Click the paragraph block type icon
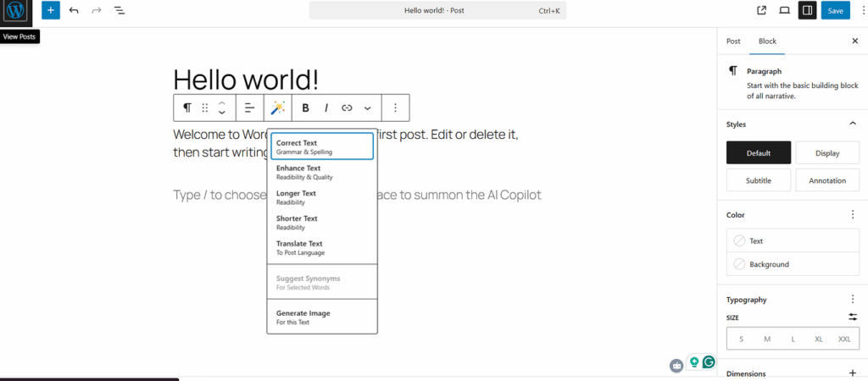The width and height of the screenshot is (868, 381). pos(186,108)
